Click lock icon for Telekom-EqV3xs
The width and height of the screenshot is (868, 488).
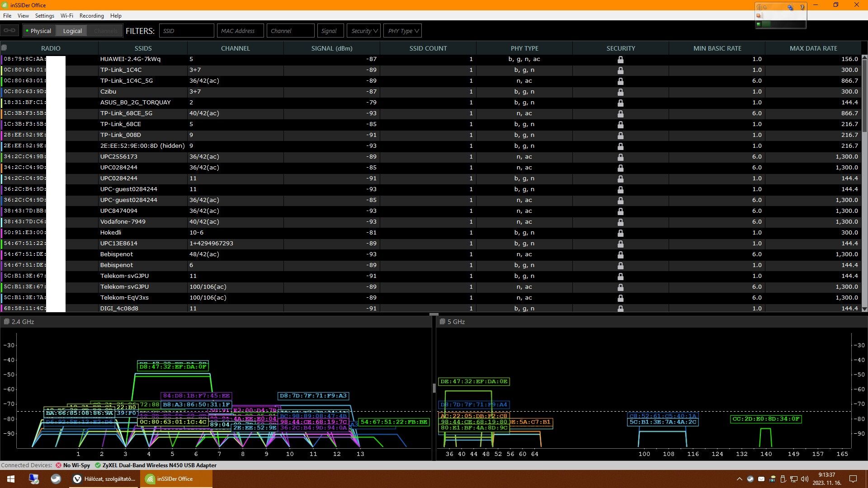point(620,298)
